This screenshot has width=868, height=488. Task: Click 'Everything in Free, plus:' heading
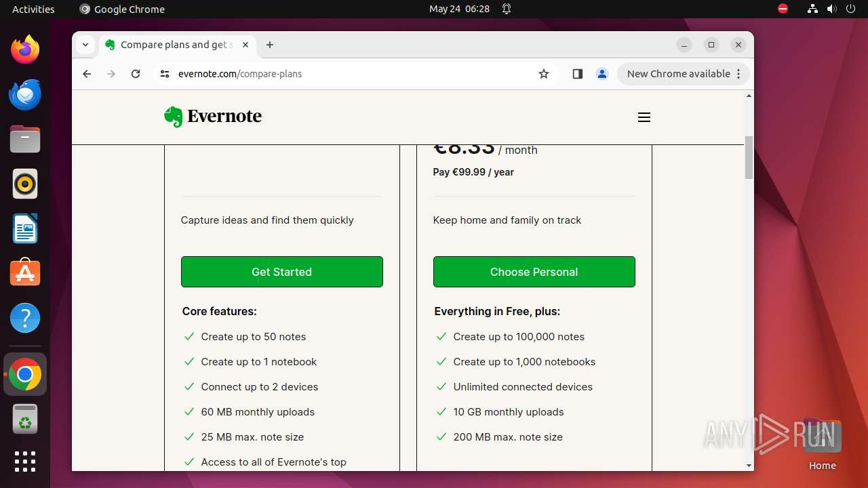(497, 312)
